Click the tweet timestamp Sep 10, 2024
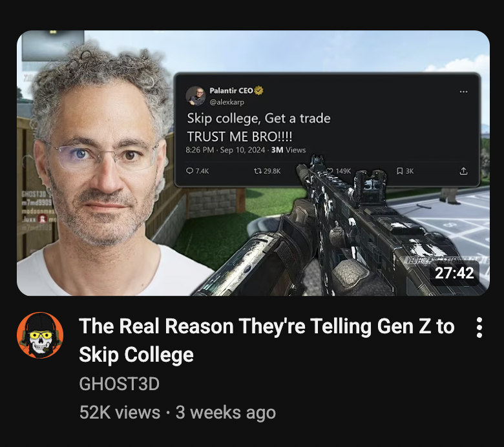This screenshot has height=447, width=504. pyautogui.click(x=242, y=150)
